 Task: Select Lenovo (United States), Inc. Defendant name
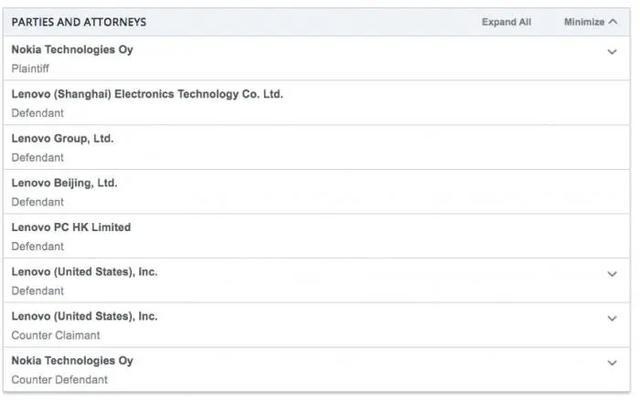point(84,272)
